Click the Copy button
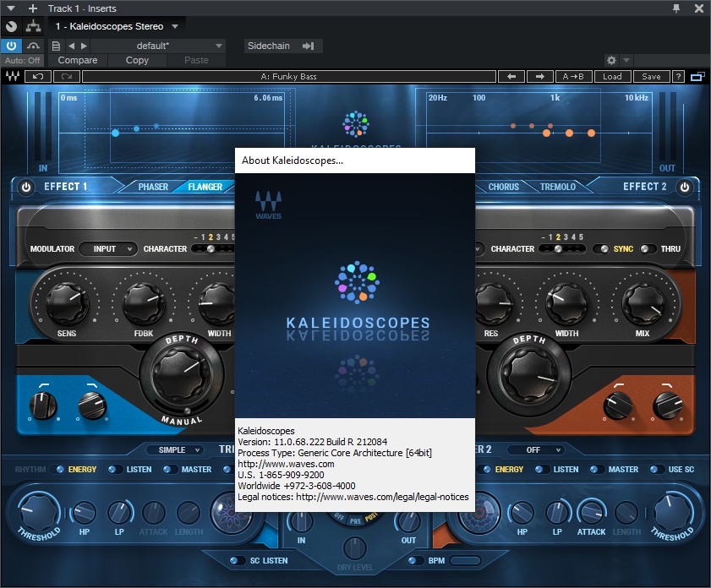The width and height of the screenshot is (711, 588). tap(137, 60)
